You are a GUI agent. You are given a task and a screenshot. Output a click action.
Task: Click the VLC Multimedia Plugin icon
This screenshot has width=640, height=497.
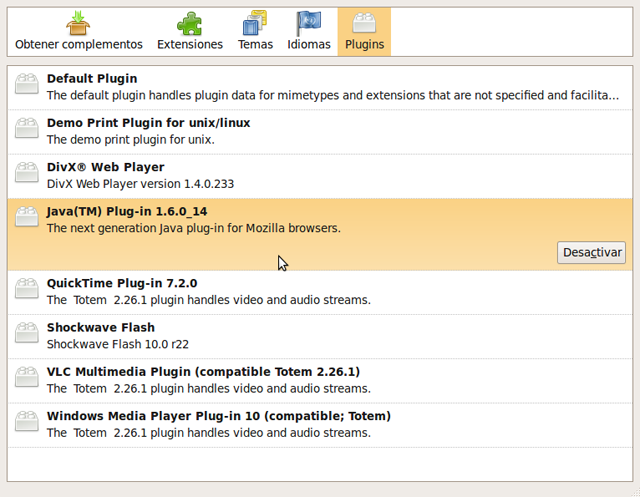click(27, 379)
